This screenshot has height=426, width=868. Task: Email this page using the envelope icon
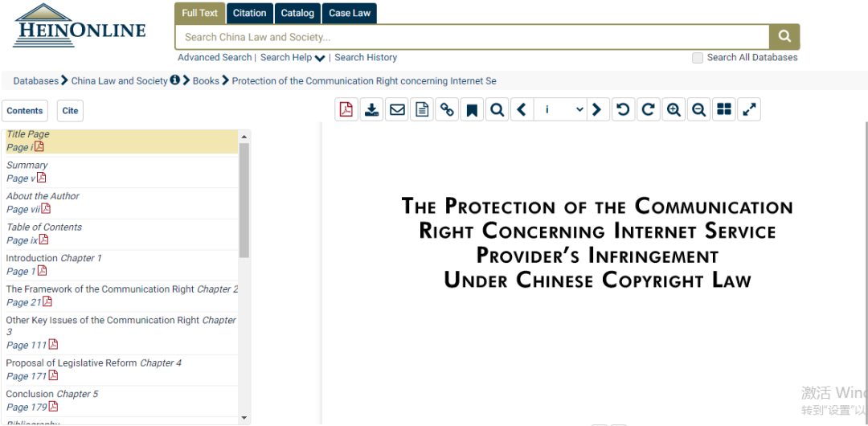[397, 110]
